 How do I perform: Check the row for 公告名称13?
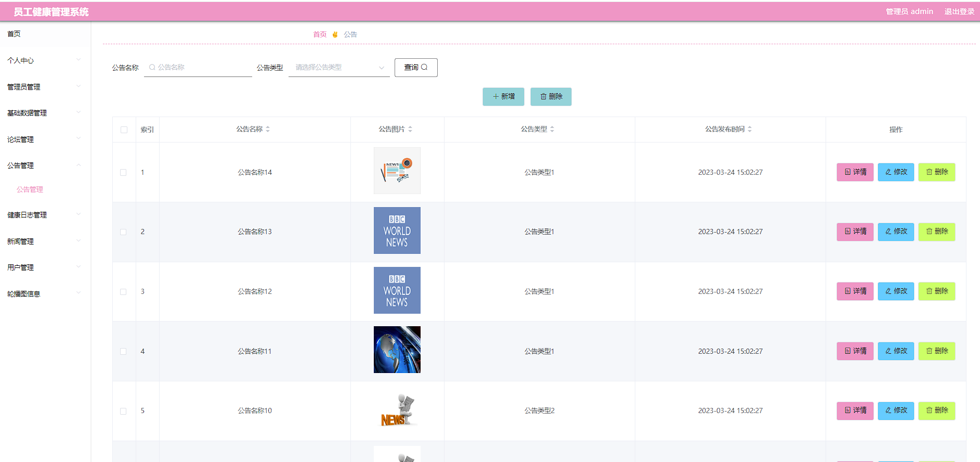click(123, 232)
